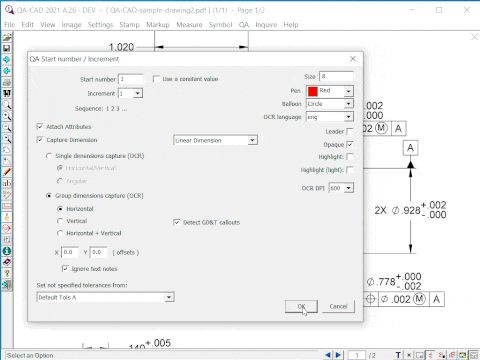
Task: Click the red Pen color swatch
Action: (313, 91)
